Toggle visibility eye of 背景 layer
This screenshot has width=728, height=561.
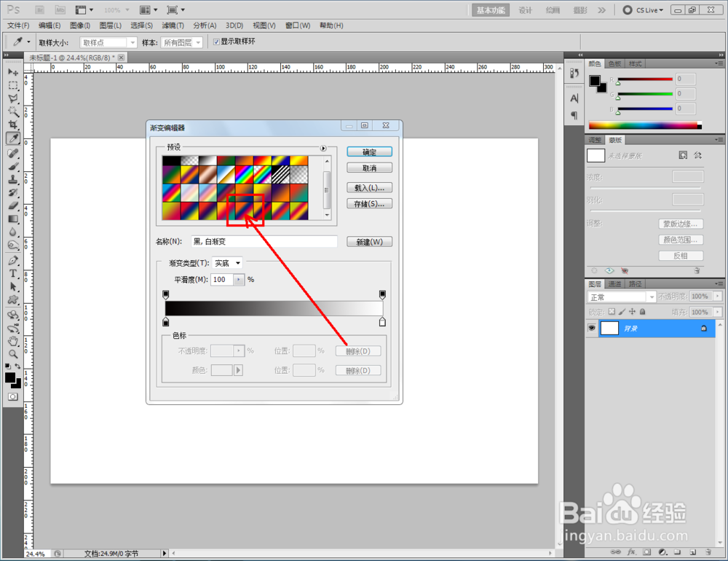click(591, 328)
